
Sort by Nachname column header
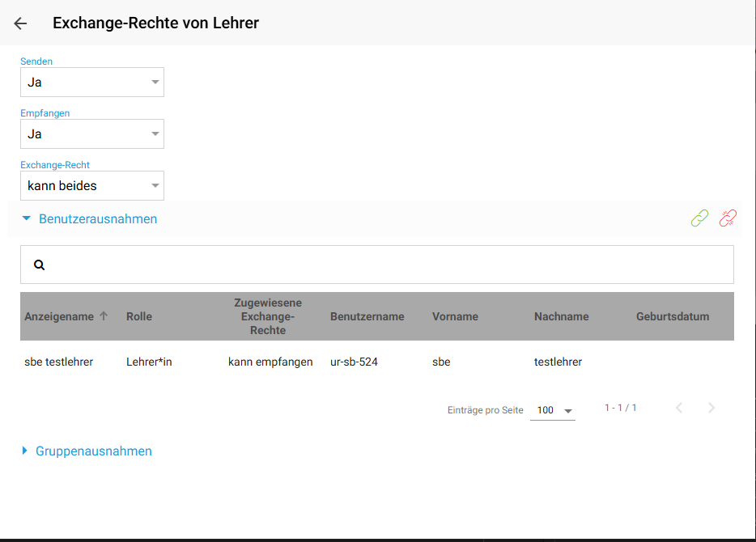click(x=561, y=316)
